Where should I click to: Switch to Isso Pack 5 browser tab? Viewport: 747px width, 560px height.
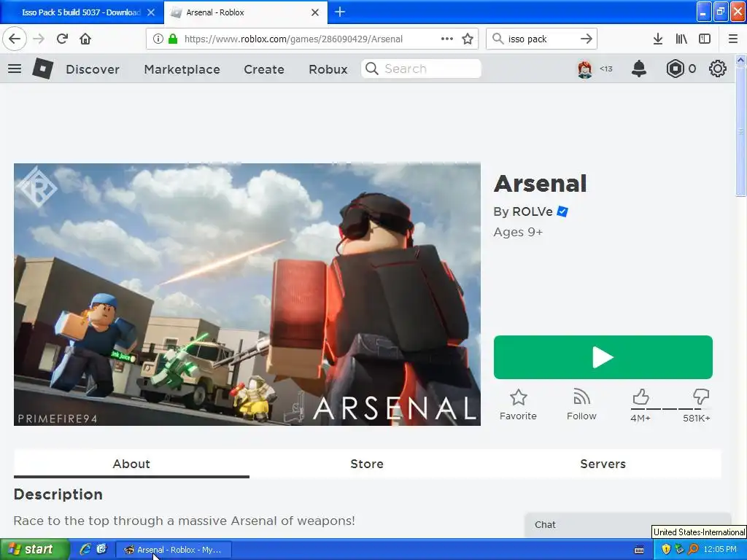(x=81, y=12)
